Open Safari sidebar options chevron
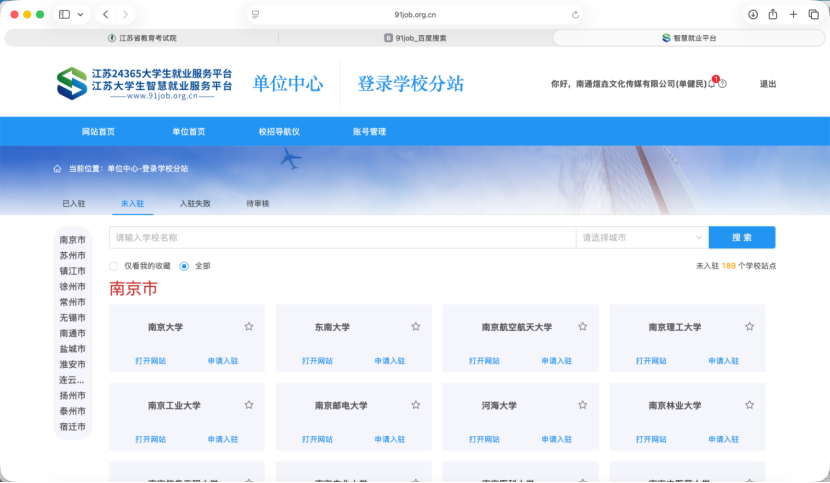Screen dimensions: 830x483 click(80, 14)
